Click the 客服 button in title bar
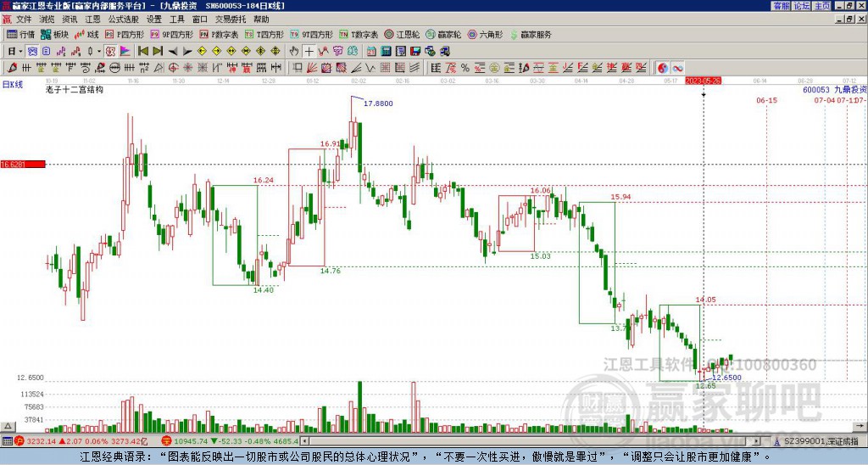Image resolution: width=868 pixels, height=465 pixels. [781, 6]
